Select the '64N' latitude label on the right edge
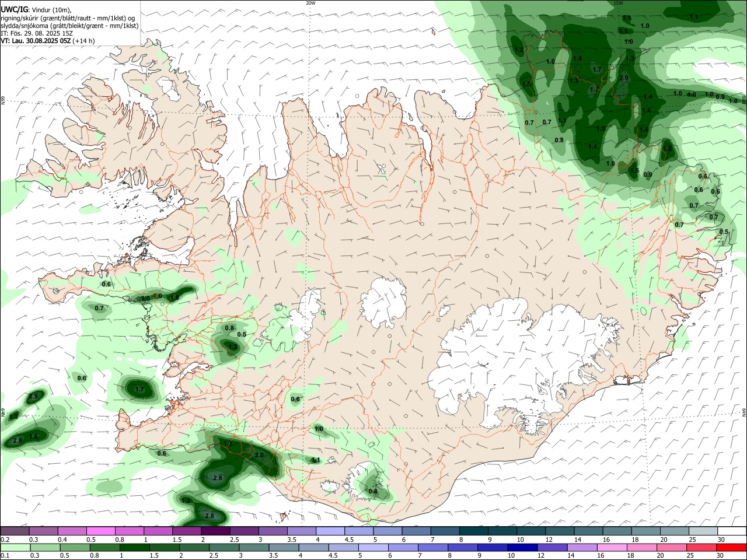Image resolution: width=747 pixels, height=560 pixels. pos(744,412)
